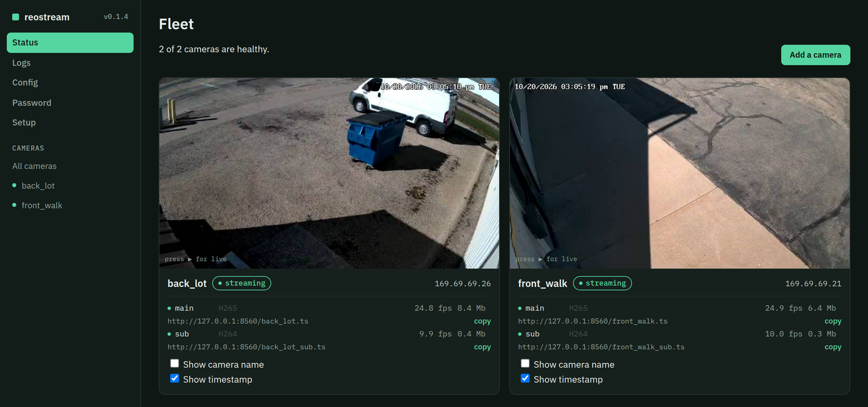Viewport: 868px width, 407px height.
Task: Click front_walk sub stream 10.0 fps value
Action: [x=783, y=334]
